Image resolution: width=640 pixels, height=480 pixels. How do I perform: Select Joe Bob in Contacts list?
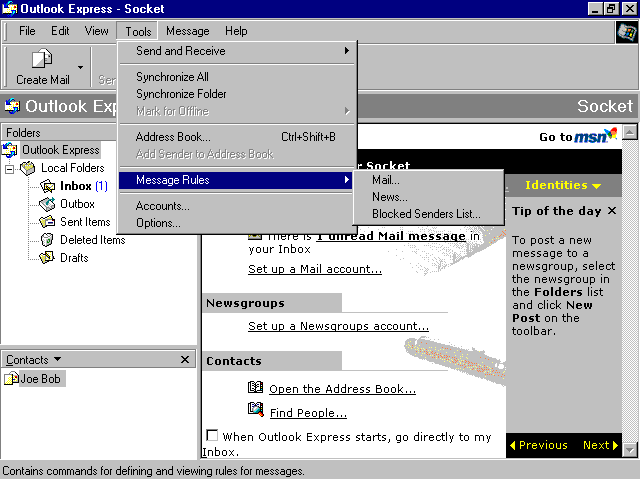point(40,379)
